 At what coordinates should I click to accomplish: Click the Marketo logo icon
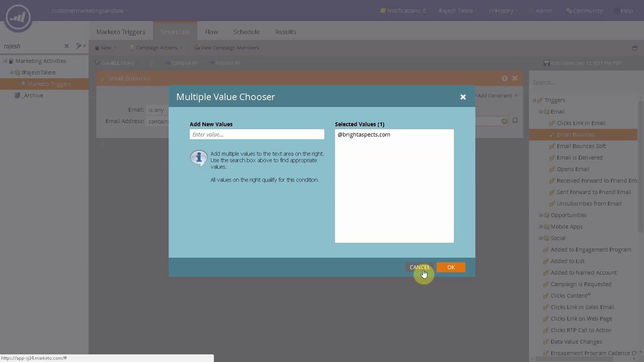click(x=19, y=18)
